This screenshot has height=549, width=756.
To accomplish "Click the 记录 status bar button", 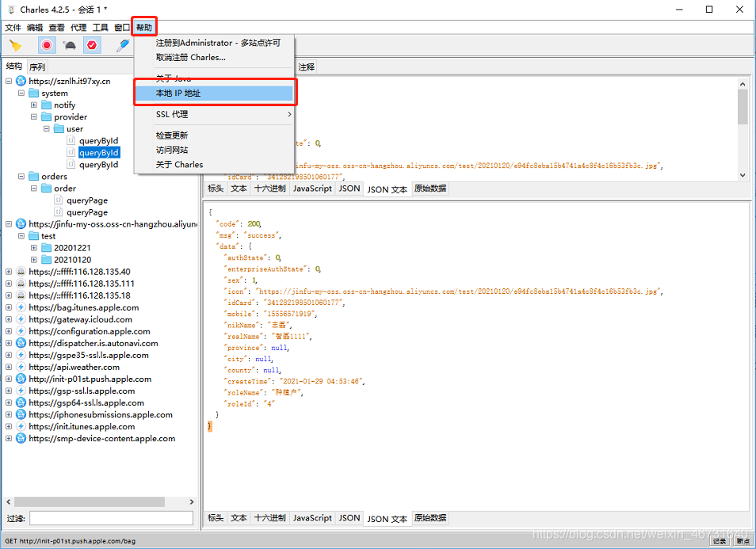I will point(720,541).
